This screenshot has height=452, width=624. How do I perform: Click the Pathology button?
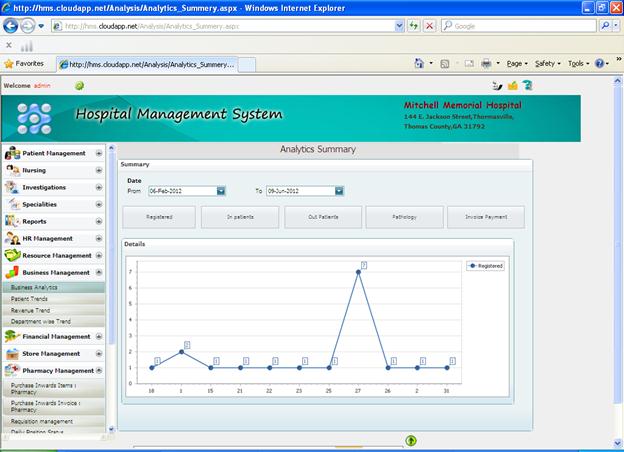[x=404, y=217]
